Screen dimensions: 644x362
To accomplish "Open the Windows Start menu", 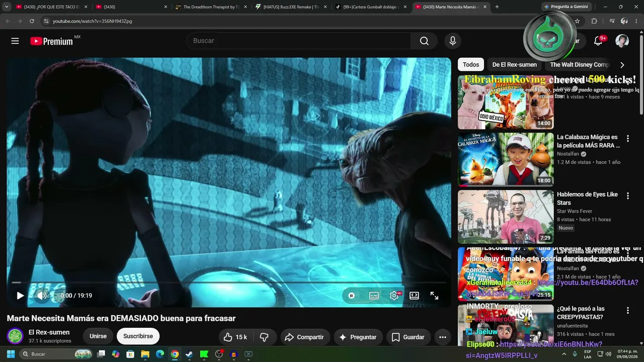I will point(11,354).
